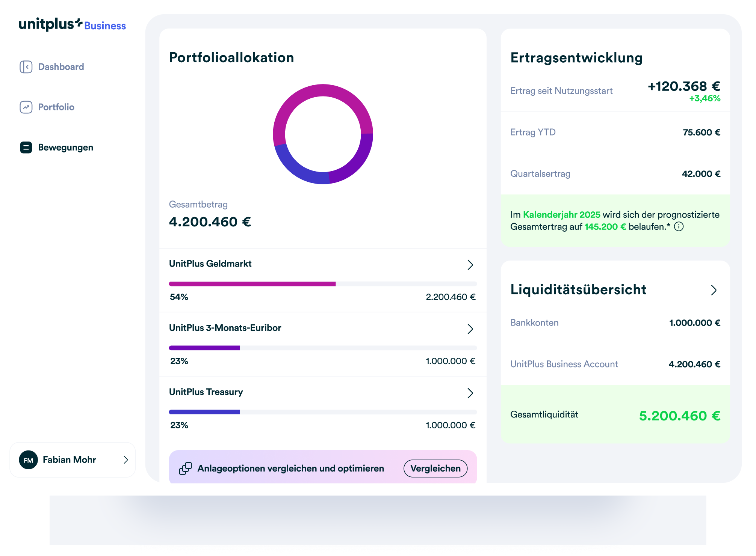The height and width of the screenshot is (556, 756).
Task: Click the compare icon beside Anlageoptionen
Action: (x=185, y=469)
